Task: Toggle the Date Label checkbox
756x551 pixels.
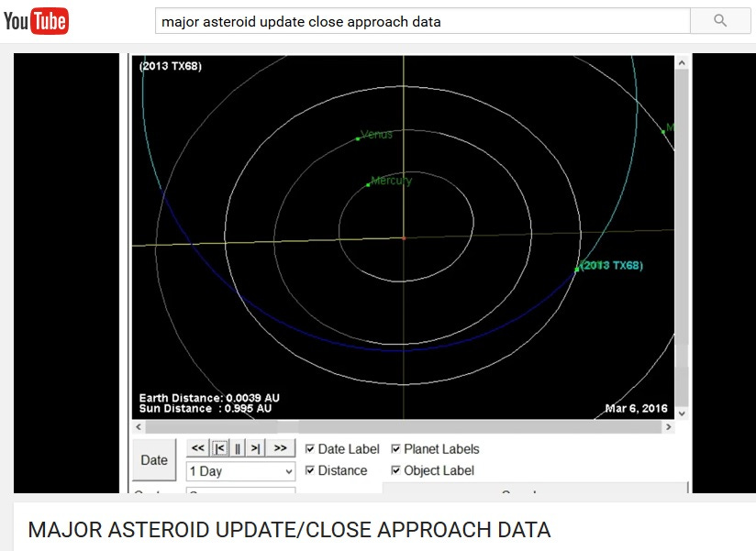Action: click(x=310, y=449)
